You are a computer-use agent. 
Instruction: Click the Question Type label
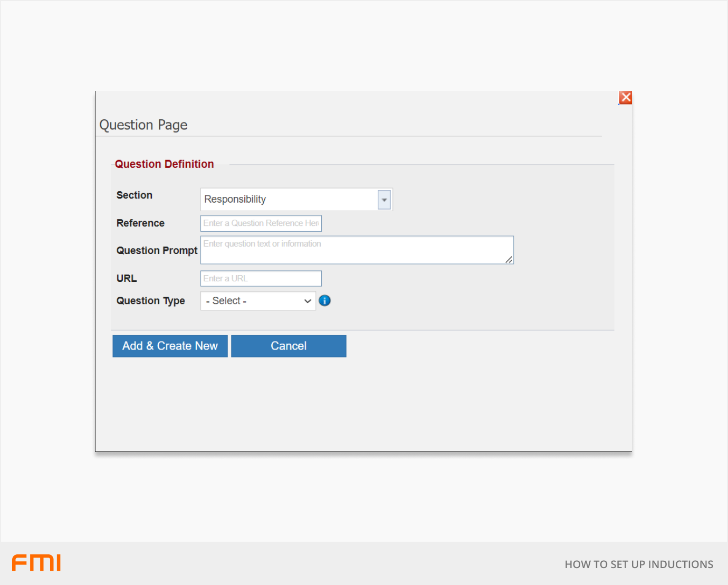tap(151, 300)
